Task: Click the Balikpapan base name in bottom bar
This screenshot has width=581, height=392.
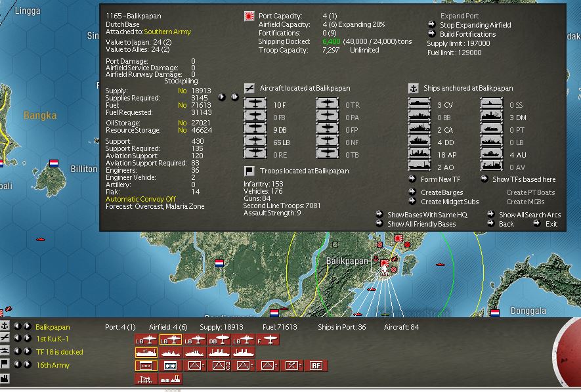Action: [53, 327]
